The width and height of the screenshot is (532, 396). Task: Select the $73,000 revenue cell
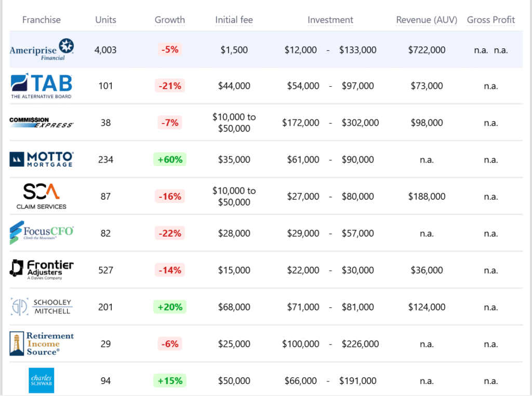coord(427,86)
